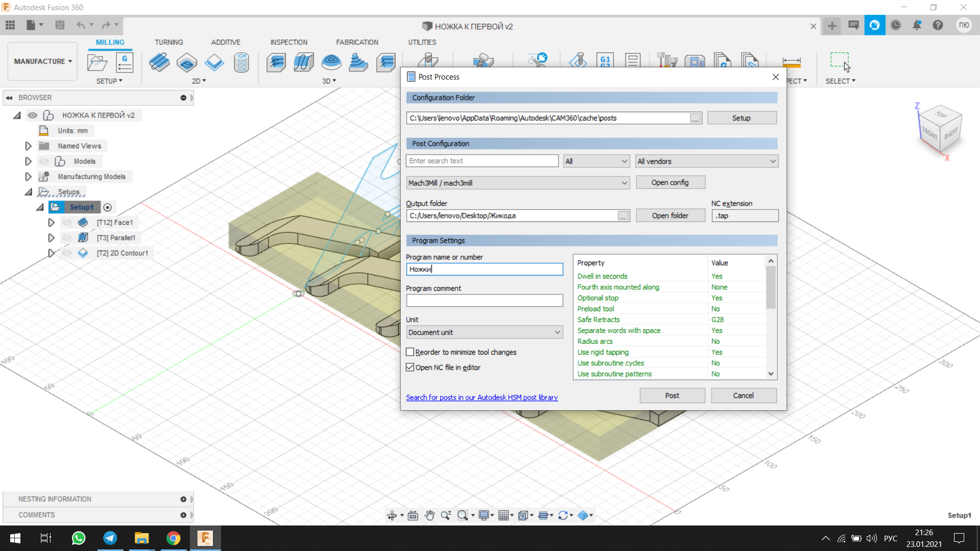Expand the Manufacturing Models tree node

coord(28,177)
